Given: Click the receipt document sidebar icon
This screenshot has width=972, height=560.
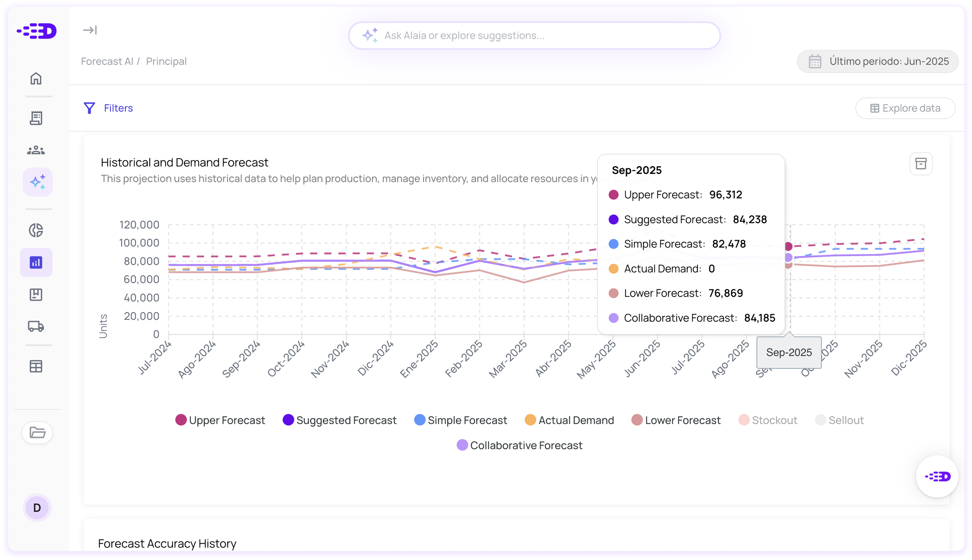Looking at the screenshot, I should coord(36,118).
